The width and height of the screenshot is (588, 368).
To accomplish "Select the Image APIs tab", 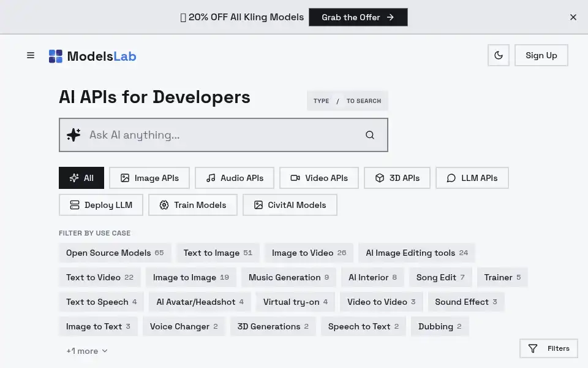I will [149, 178].
